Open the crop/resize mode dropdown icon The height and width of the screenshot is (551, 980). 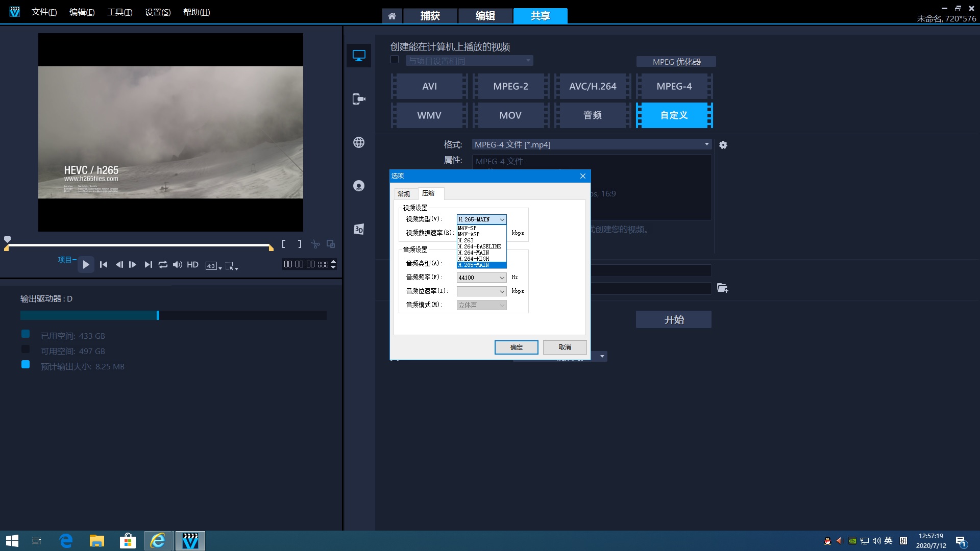(232, 266)
